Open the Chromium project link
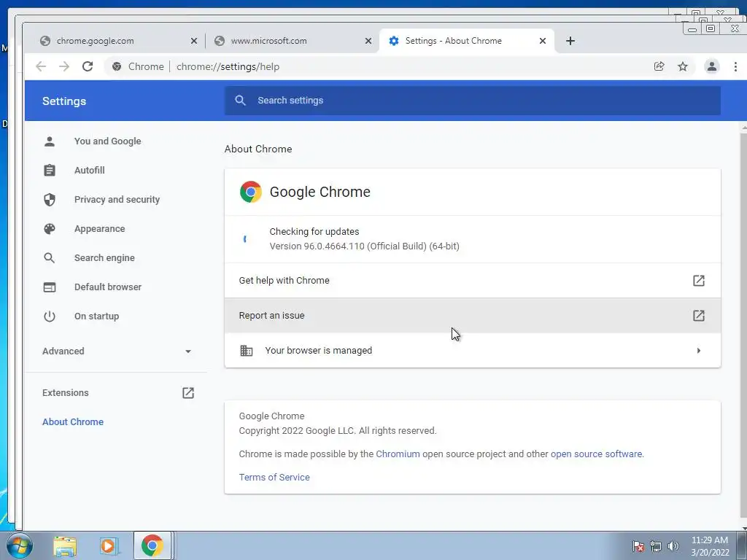The image size is (747, 560). click(x=398, y=454)
